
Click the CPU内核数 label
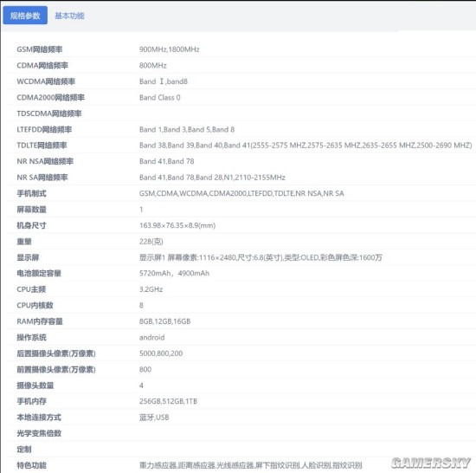coord(35,305)
